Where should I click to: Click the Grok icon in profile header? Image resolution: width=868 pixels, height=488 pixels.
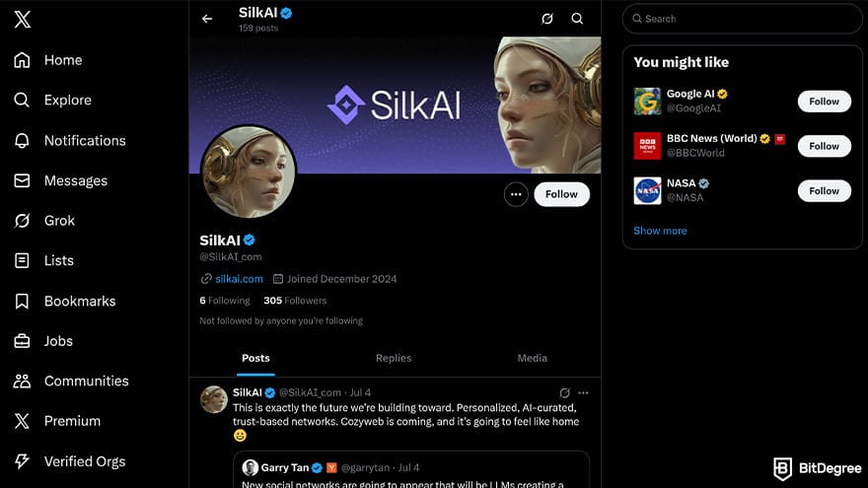546,19
